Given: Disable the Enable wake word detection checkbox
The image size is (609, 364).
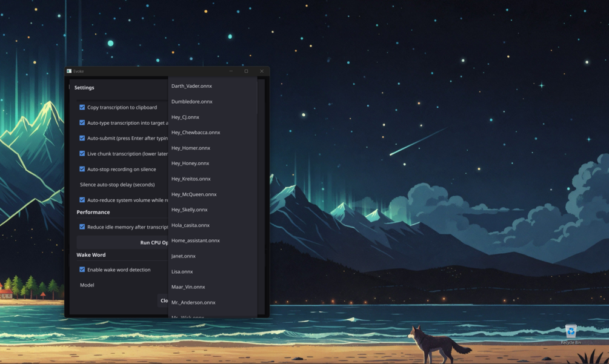Looking at the screenshot, I should coord(82,270).
